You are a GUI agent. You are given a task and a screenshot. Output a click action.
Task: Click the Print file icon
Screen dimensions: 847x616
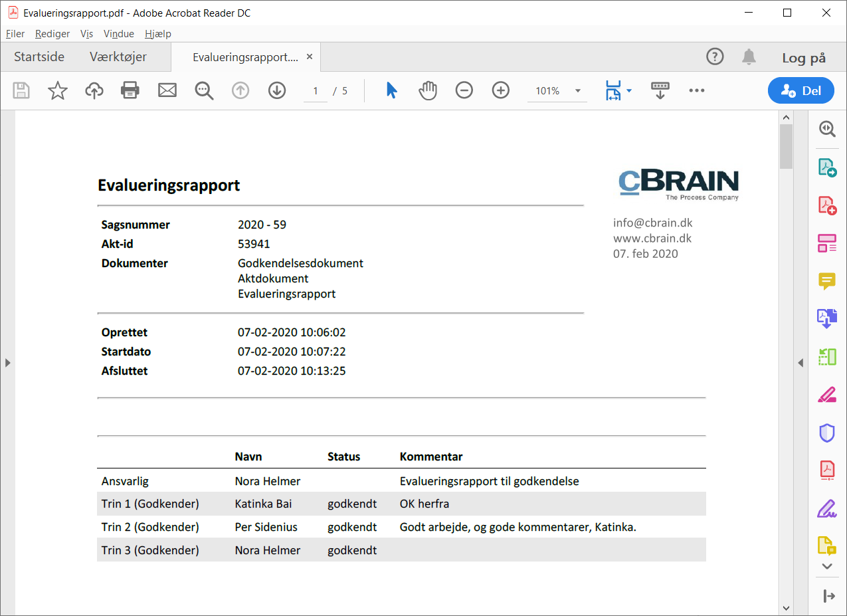point(130,90)
